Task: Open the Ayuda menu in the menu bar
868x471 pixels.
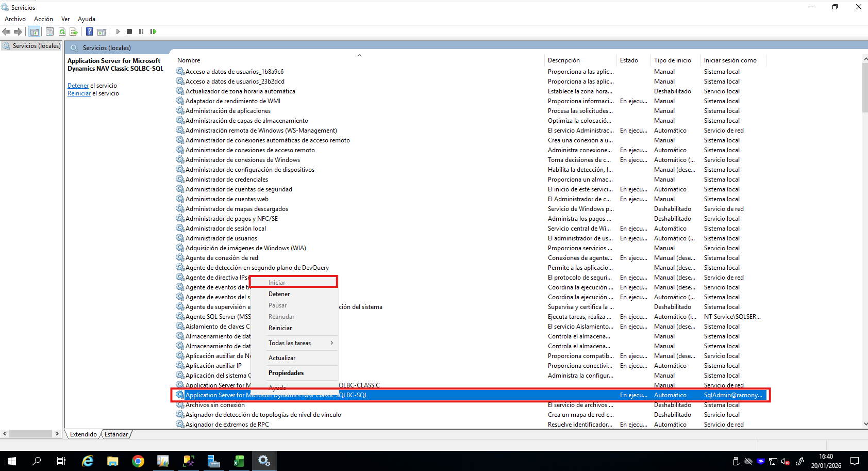Action: click(87, 19)
